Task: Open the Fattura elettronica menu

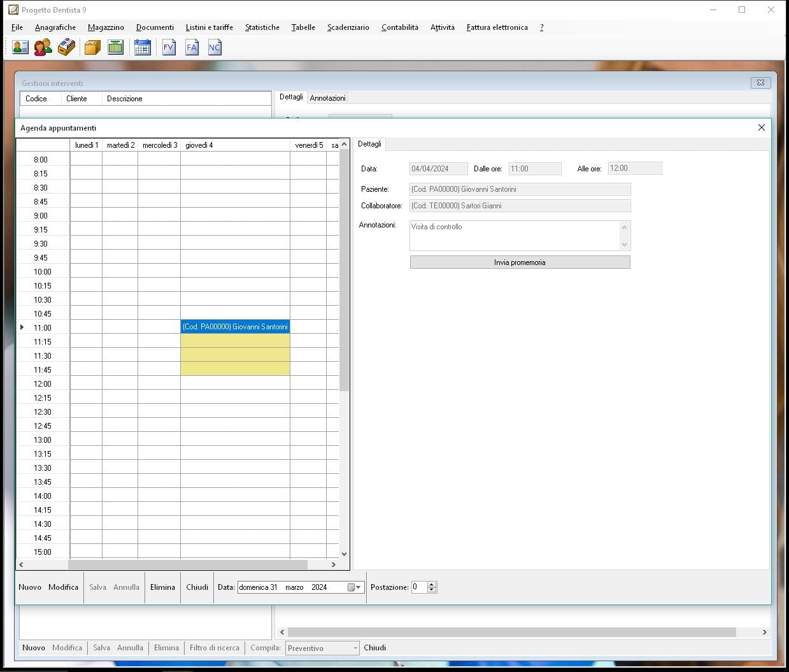Action: pos(497,27)
